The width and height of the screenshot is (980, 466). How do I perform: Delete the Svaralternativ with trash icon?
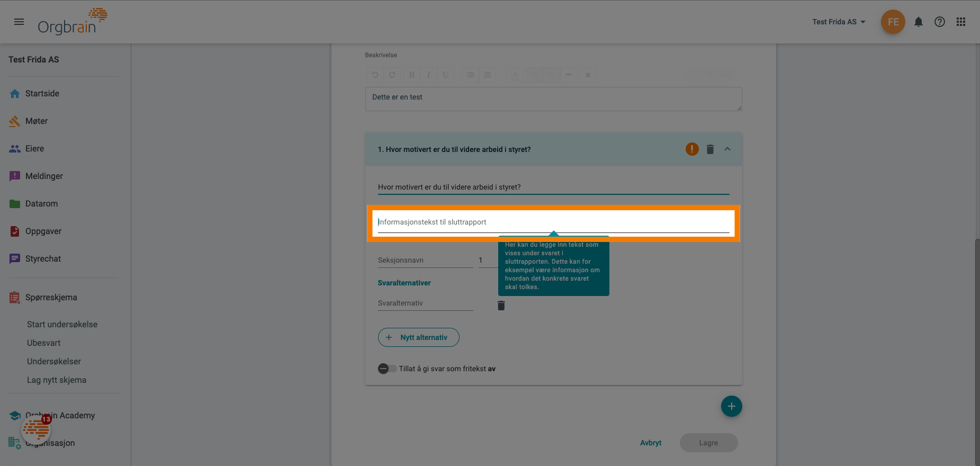tap(501, 306)
